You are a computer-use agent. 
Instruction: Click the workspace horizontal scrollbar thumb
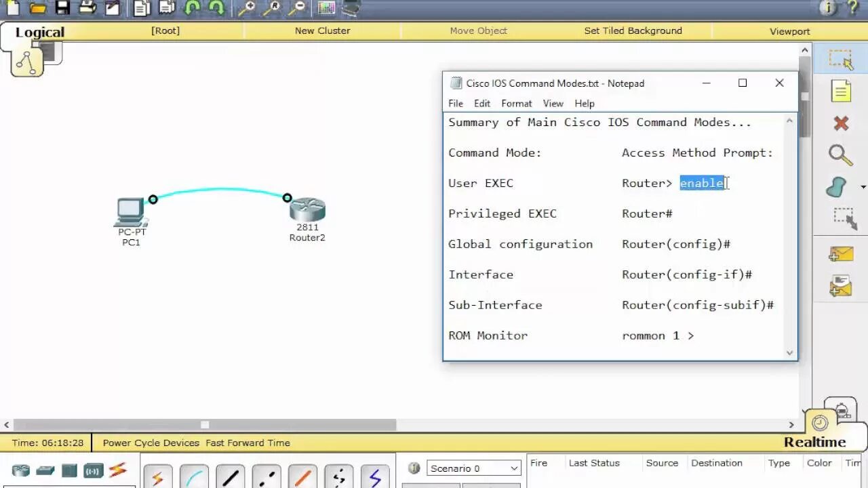tap(204, 425)
